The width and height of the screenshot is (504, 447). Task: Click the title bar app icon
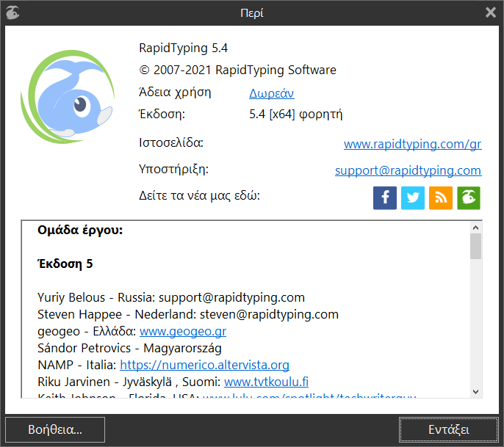click(x=13, y=13)
